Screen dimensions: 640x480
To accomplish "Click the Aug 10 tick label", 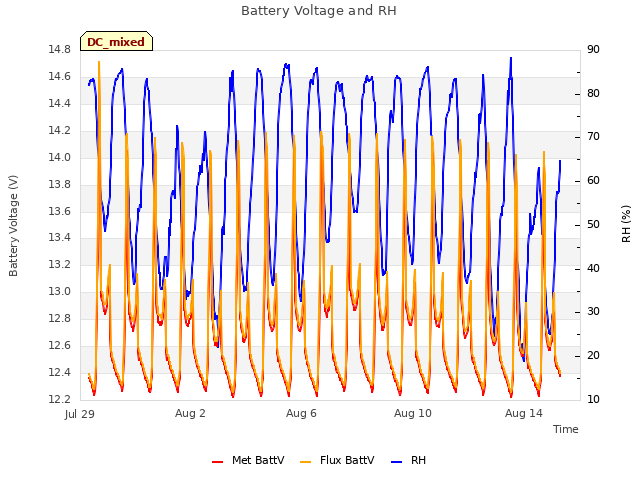I will coord(413,413).
